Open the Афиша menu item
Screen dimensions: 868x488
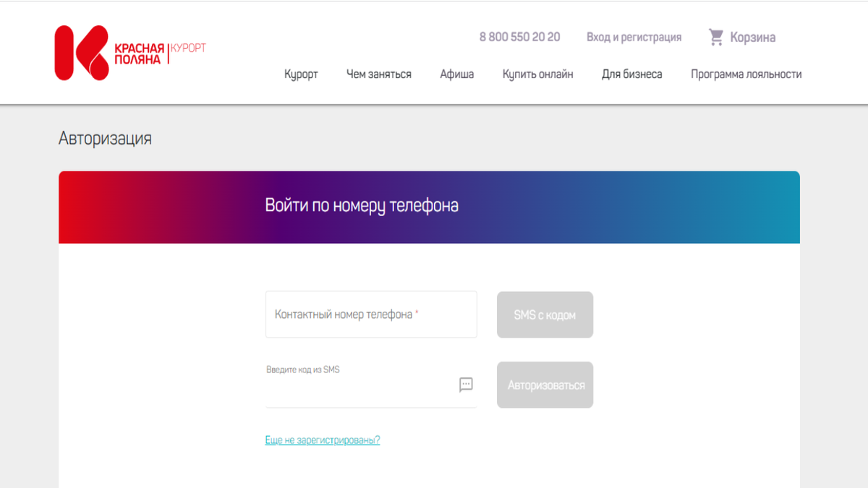click(457, 74)
